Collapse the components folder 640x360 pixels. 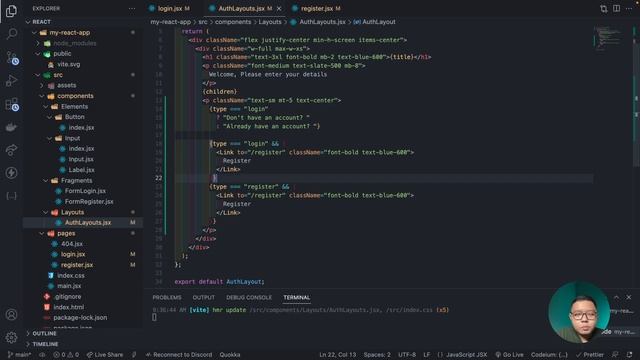pos(75,96)
